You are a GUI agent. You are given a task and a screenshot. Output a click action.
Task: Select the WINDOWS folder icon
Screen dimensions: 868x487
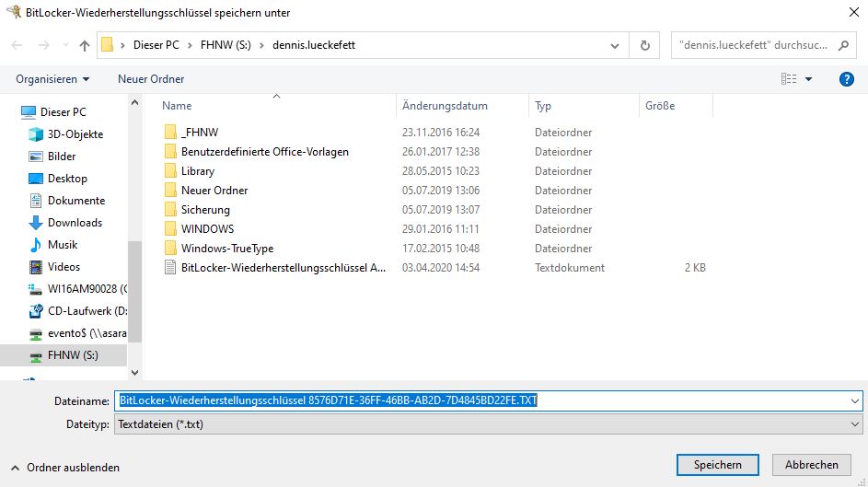click(170, 229)
